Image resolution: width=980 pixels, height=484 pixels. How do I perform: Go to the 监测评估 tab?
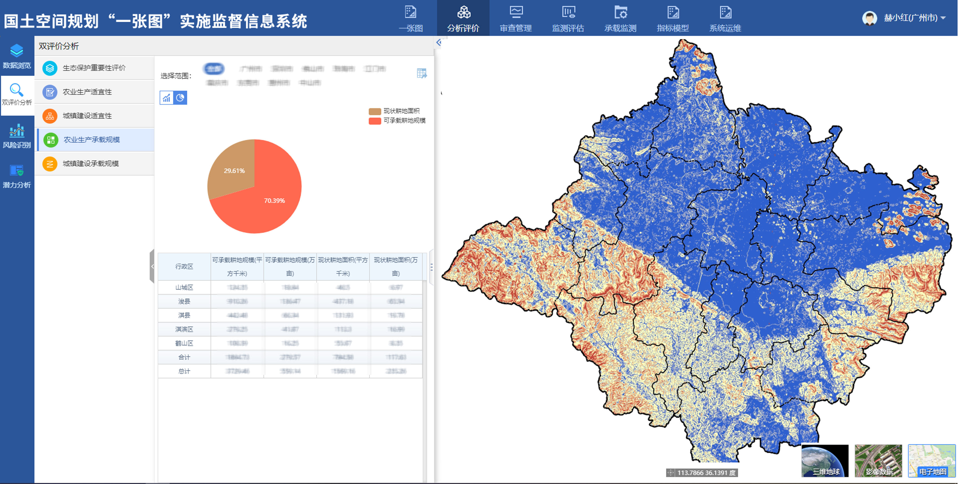568,19
